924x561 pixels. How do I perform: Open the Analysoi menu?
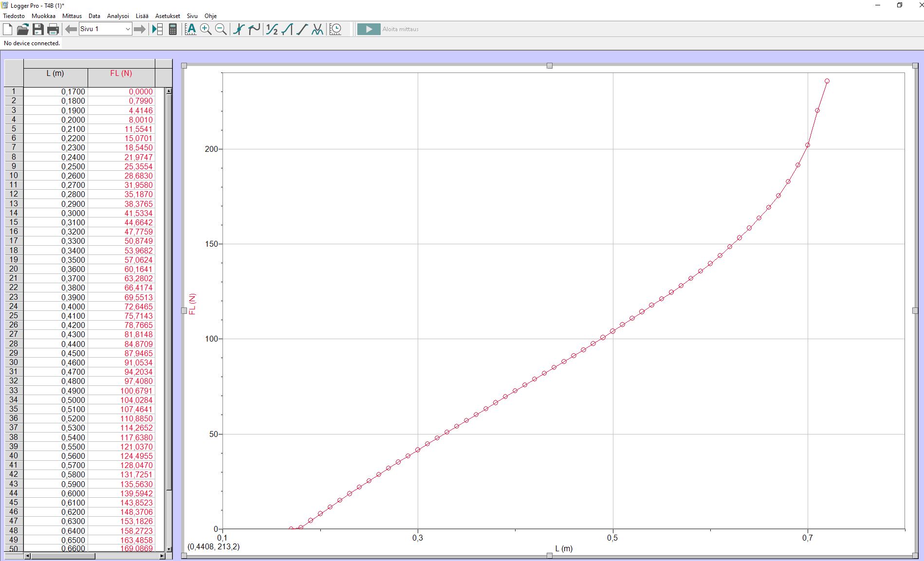[x=118, y=16]
